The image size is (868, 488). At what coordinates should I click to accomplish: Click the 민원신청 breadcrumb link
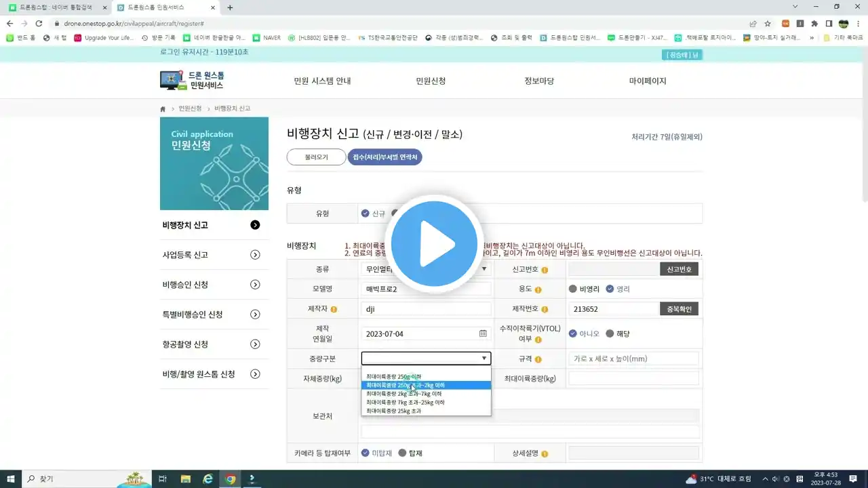coord(190,108)
